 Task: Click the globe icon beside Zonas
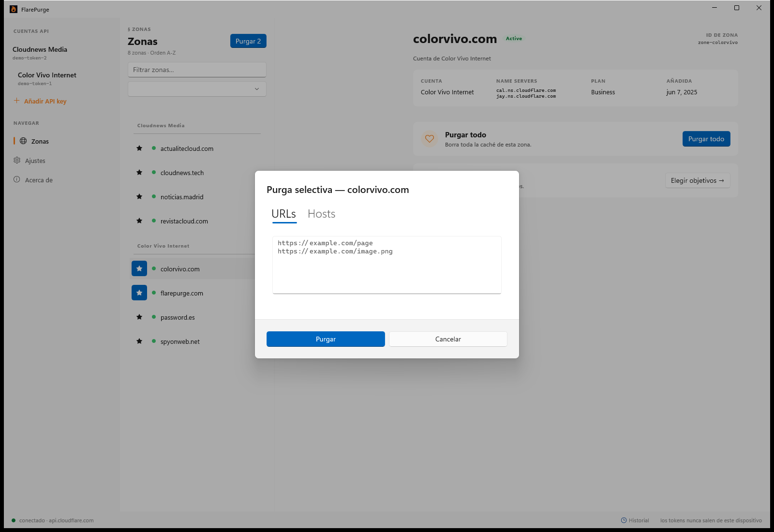(23, 141)
